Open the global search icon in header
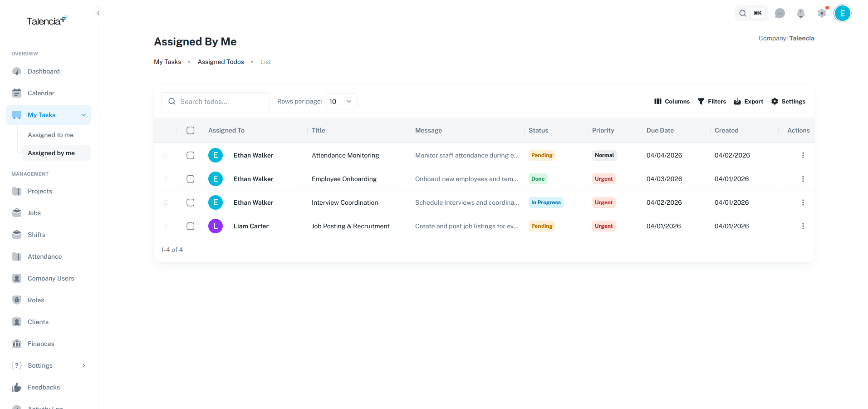This screenshot has height=409, width=868. pos(743,13)
